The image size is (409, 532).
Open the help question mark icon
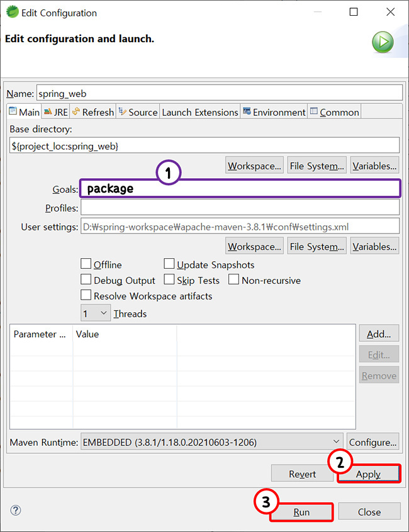tap(16, 511)
